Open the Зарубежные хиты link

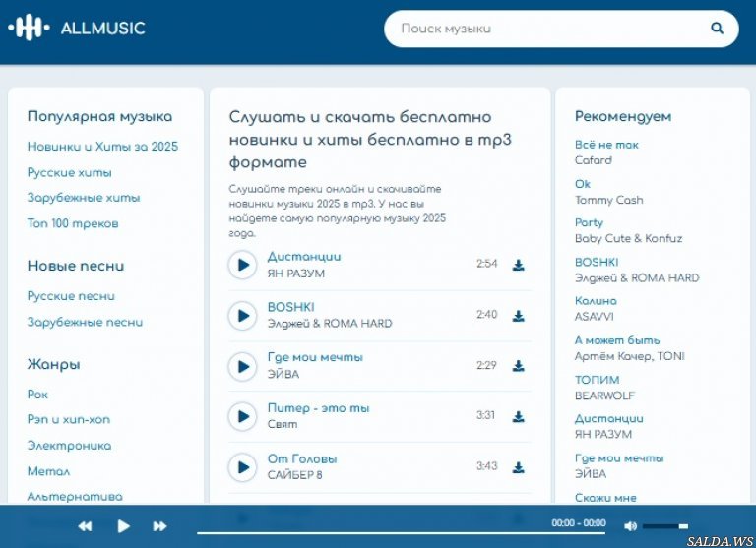point(84,198)
